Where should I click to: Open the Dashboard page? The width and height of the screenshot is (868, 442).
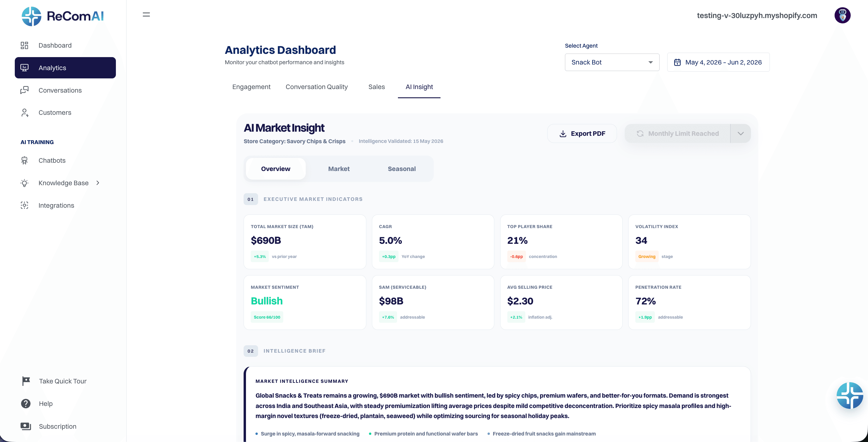click(x=65, y=45)
